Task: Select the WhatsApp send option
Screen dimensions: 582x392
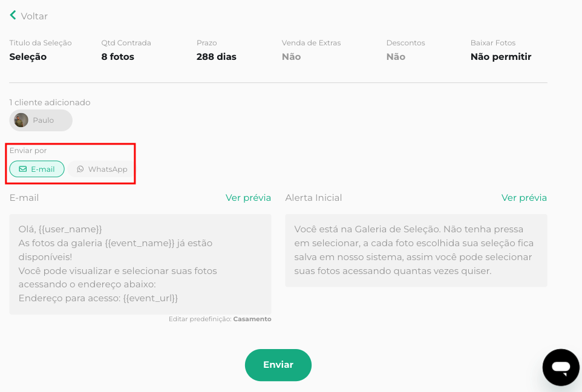Action: pos(102,169)
